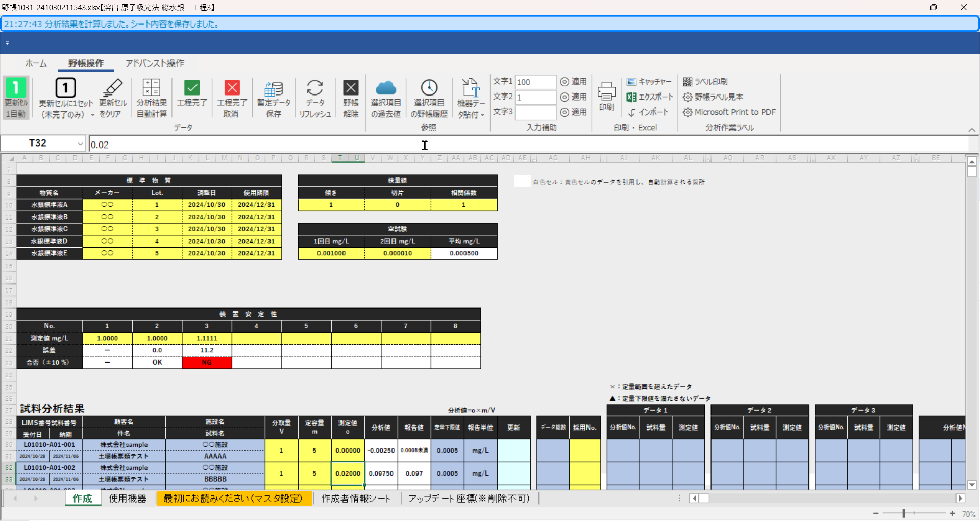This screenshot has width=980, height=521.
Task: Click zoom in plus button
Action: click(952, 513)
